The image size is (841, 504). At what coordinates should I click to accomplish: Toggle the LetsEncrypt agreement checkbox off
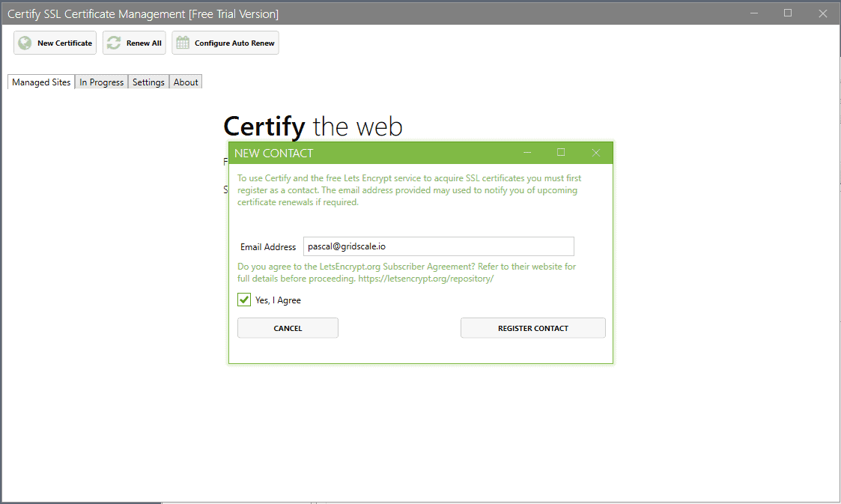click(x=243, y=300)
